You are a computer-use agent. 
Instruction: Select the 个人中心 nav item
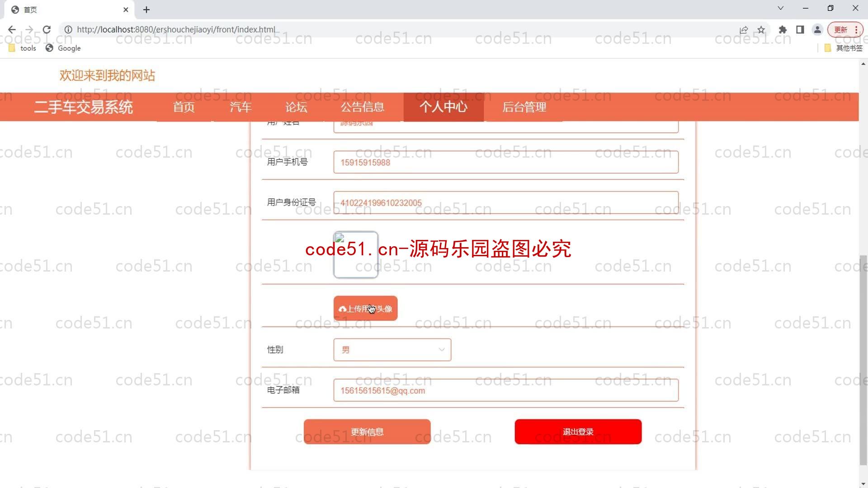(x=443, y=107)
